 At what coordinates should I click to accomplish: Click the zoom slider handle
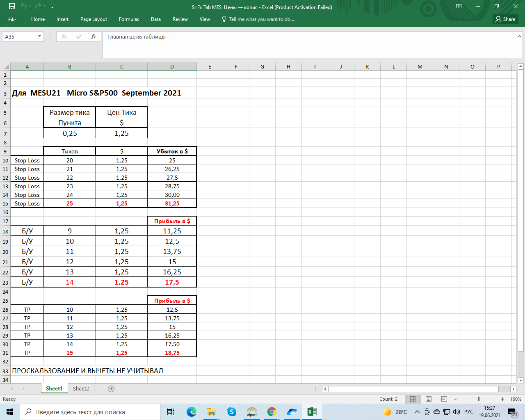[478, 399]
